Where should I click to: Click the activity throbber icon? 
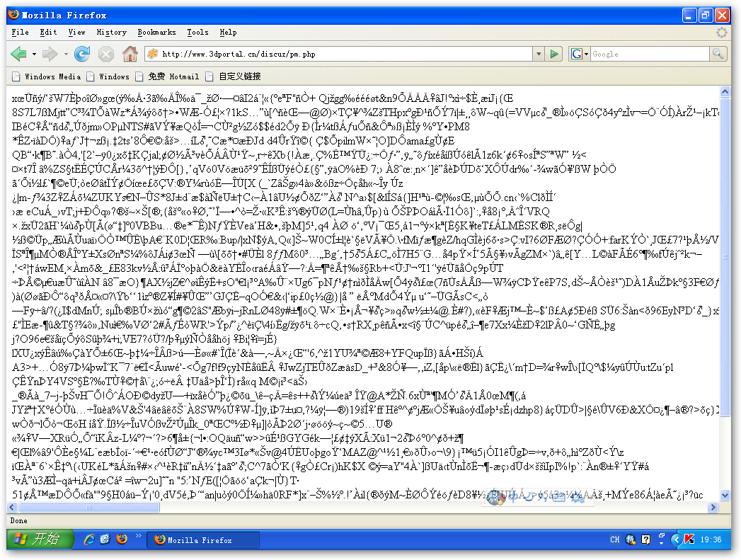point(721,33)
